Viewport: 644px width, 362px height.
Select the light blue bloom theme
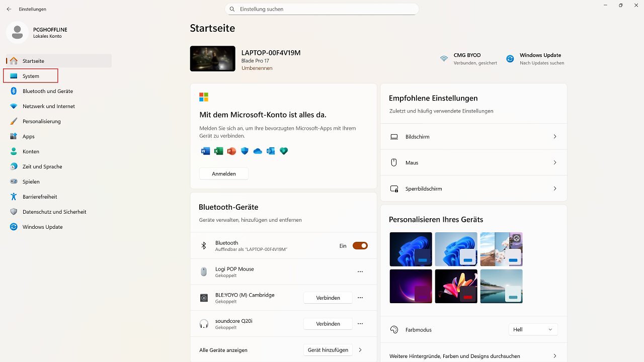click(456, 249)
